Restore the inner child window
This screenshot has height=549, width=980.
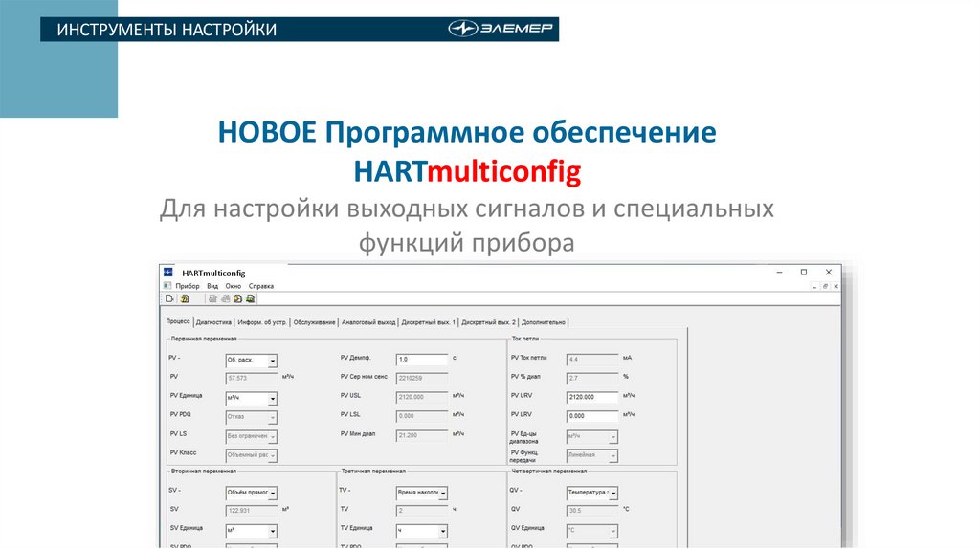pyautogui.click(x=825, y=286)
